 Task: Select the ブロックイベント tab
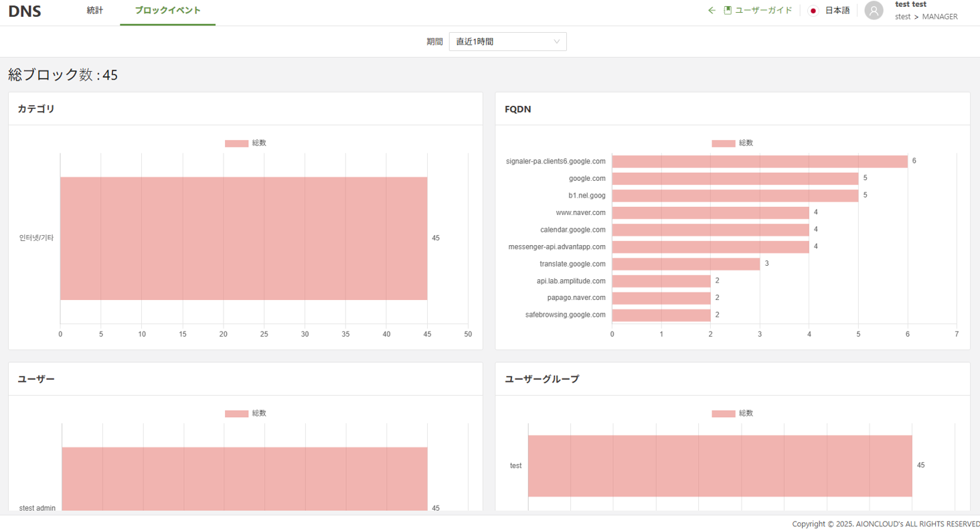[x=167, y=11]
